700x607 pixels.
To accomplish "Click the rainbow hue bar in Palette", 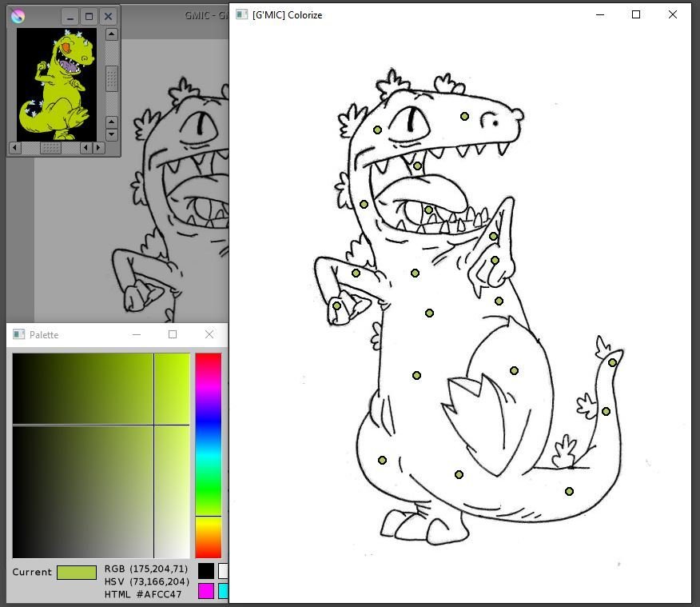I will 209,456.
